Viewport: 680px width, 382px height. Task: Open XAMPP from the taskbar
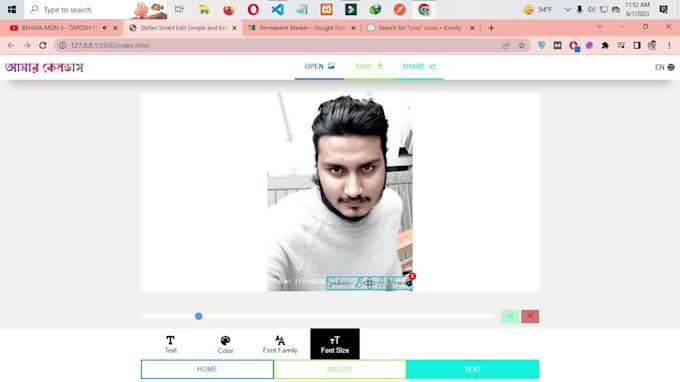327,9
